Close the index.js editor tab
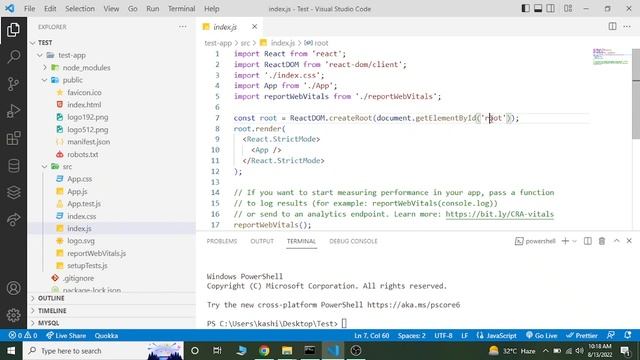The height and width of the screenshot is (360, 640). point(255,27)
